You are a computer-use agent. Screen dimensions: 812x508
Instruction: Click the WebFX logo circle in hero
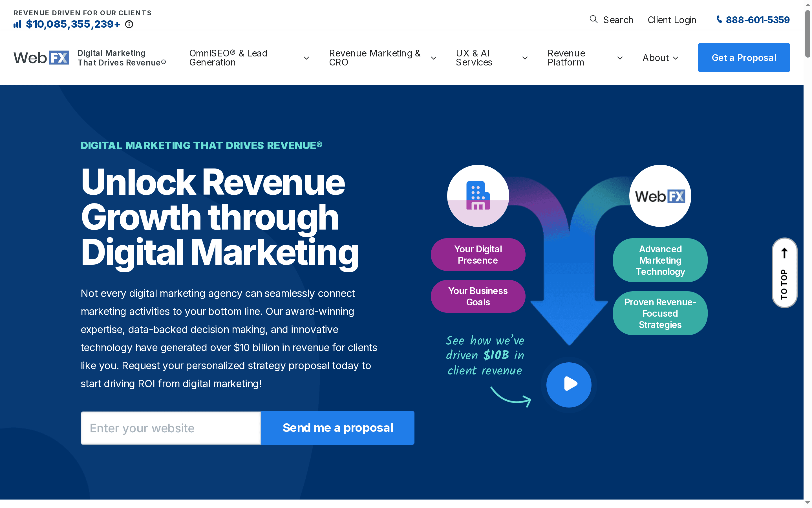(x=660, y=196)
